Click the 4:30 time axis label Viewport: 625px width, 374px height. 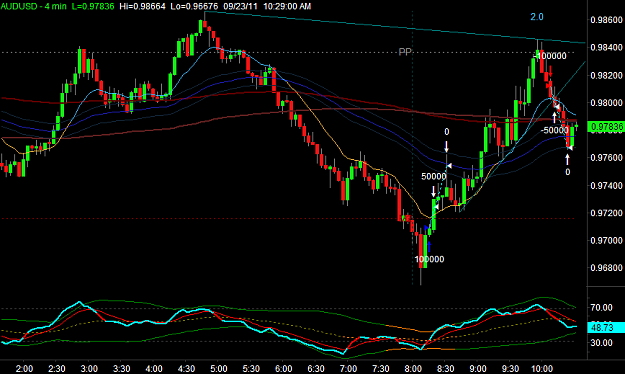[186, 368]
